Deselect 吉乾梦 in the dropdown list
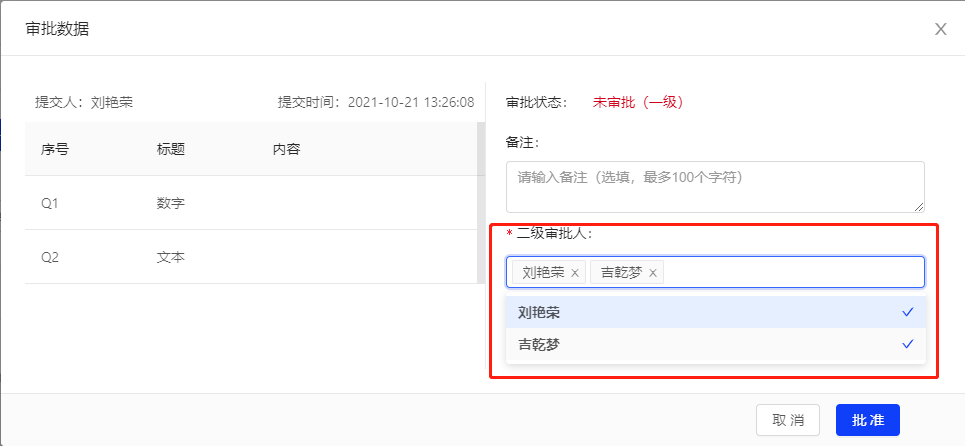The width and height of the screenshot is (965, 446). (716, 344)
